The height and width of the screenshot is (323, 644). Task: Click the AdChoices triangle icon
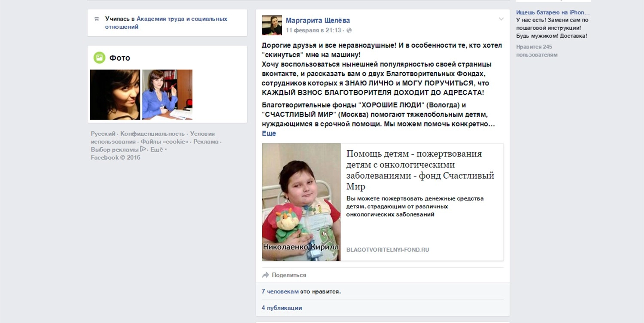pos(143,149)
